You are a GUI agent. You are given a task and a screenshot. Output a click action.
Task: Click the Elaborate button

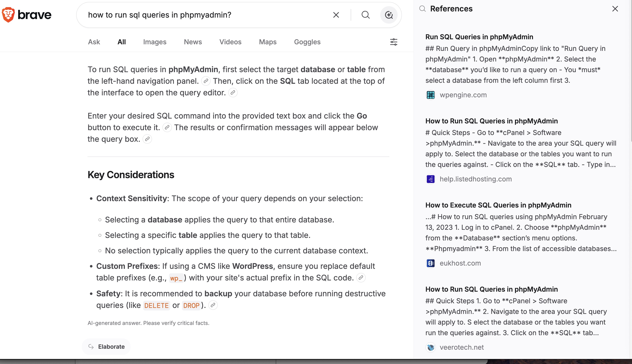[106, 347]
